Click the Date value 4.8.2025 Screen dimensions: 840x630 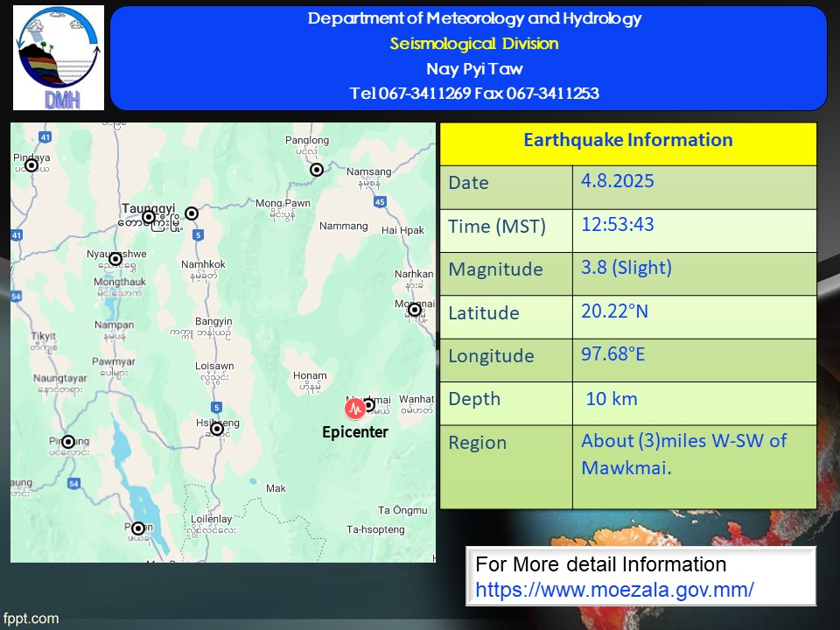[x=618, y=182]
